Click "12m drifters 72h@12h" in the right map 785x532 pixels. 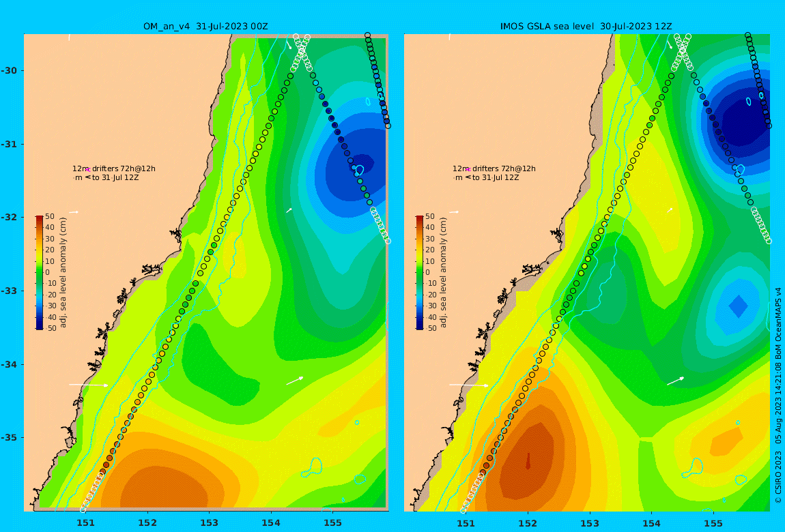coord(494,168)
